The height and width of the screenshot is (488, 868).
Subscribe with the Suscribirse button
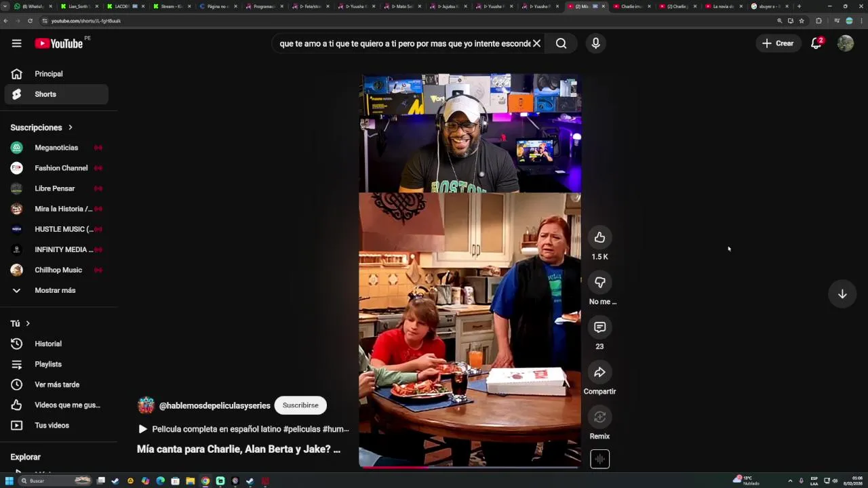[300, 405]
